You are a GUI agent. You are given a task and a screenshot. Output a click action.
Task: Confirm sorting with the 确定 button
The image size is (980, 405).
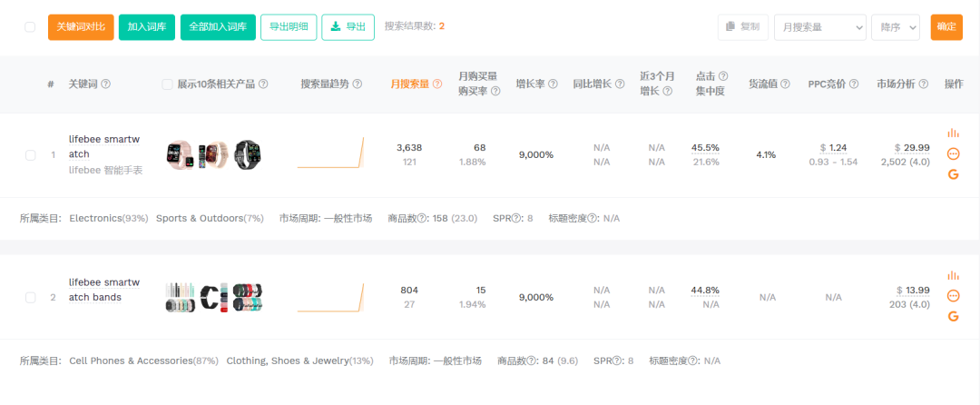tap(946, 27)
